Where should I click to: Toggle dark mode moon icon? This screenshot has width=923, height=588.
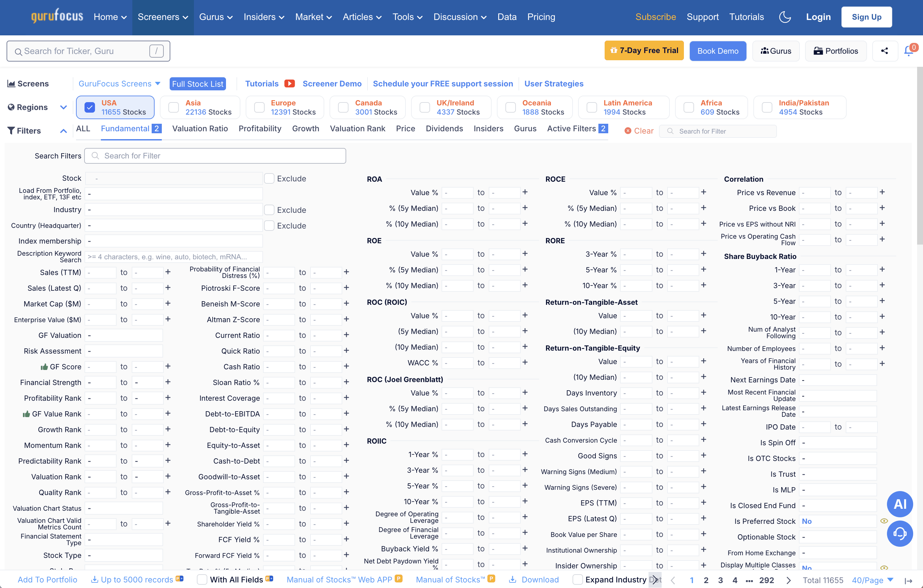[785, 17]
